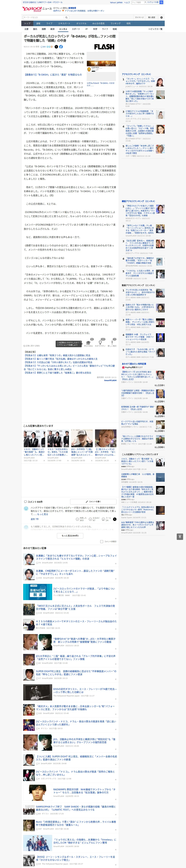The height and width of the screenshot is (868, 186).
Task: Open the SmartFLASH source link below the article
Action: pyautogui.click(x=110, y=380)
